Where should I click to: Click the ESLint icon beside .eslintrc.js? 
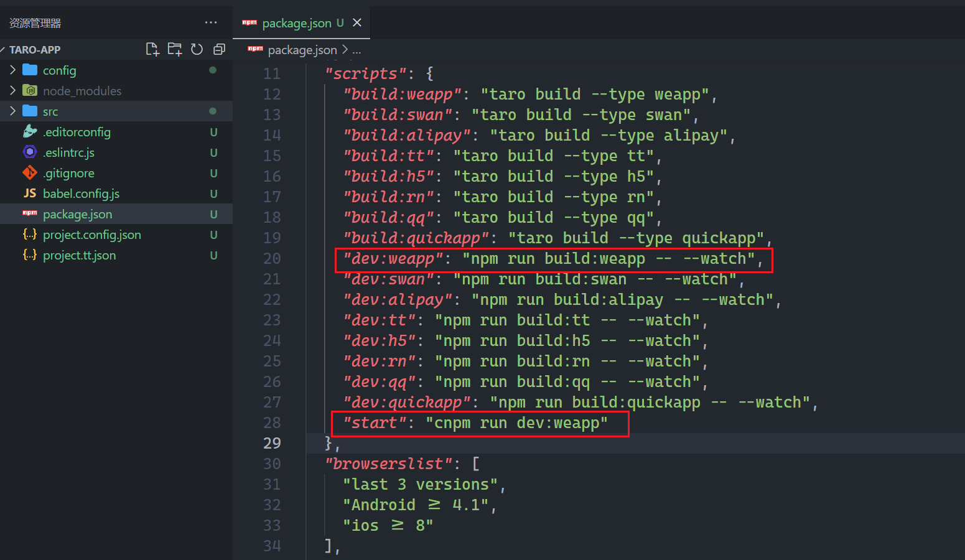pos(30,152)
